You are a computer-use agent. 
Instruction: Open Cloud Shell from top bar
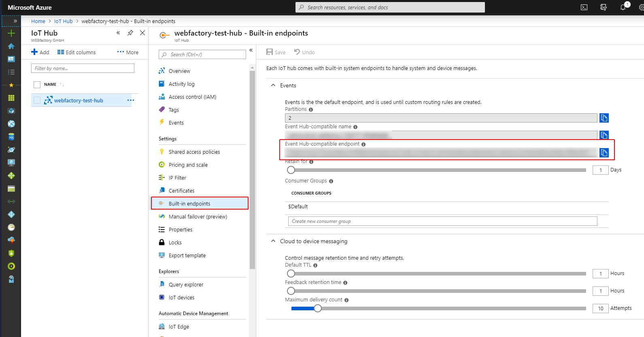(584, 7)
